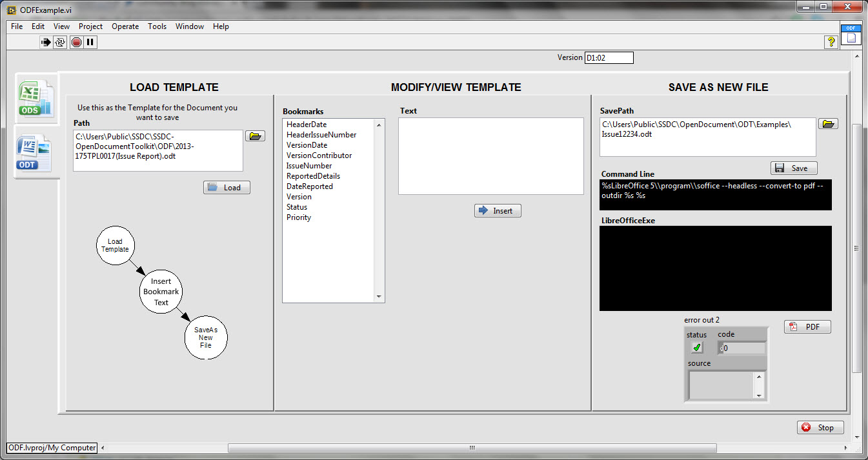The image size is (868, 460).
Task: Click the Pause toolbar icon
Action: pyautogui.click(x=90, y=43)
